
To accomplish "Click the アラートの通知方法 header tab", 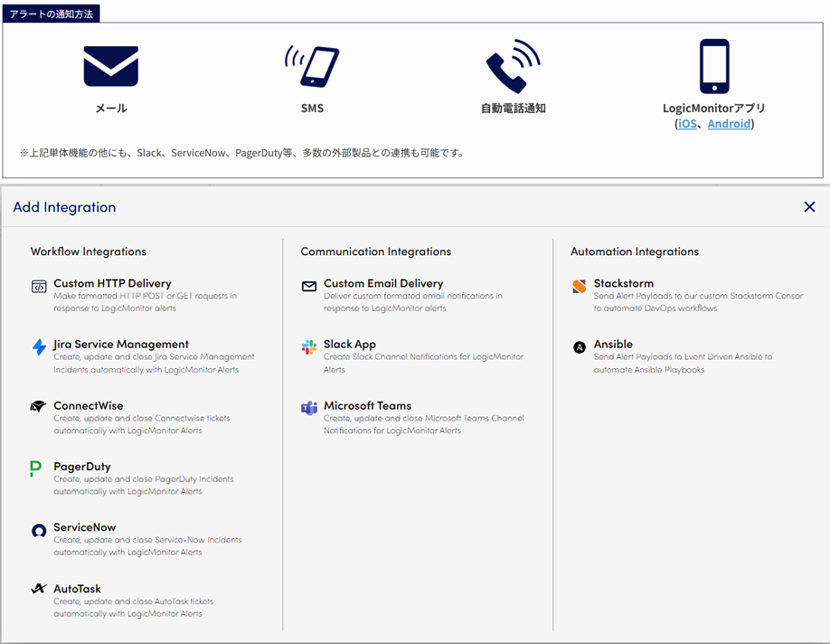I will click(51, 14).
